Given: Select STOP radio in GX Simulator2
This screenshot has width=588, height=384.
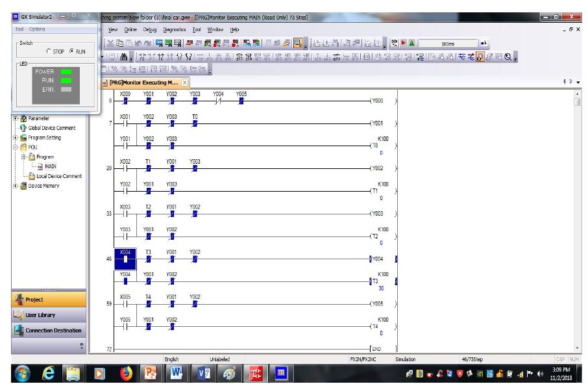Looking at the screenshot, I should (x=49, y=51).
